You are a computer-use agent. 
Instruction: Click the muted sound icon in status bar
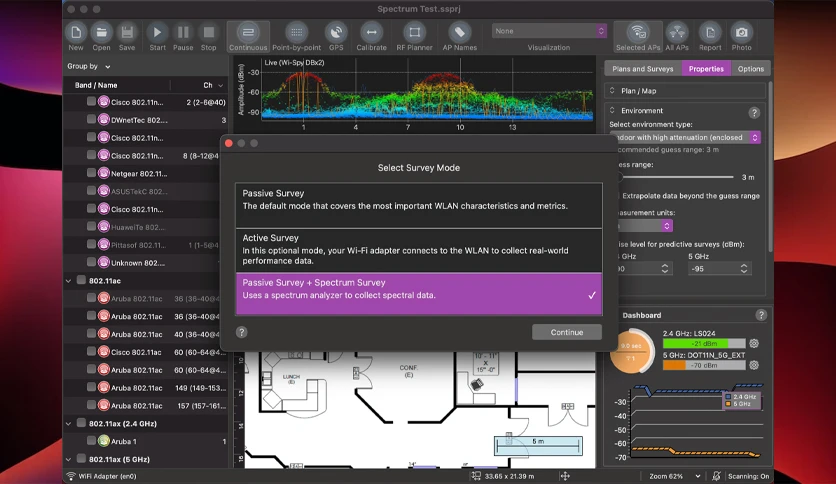(x=716, y=476)
